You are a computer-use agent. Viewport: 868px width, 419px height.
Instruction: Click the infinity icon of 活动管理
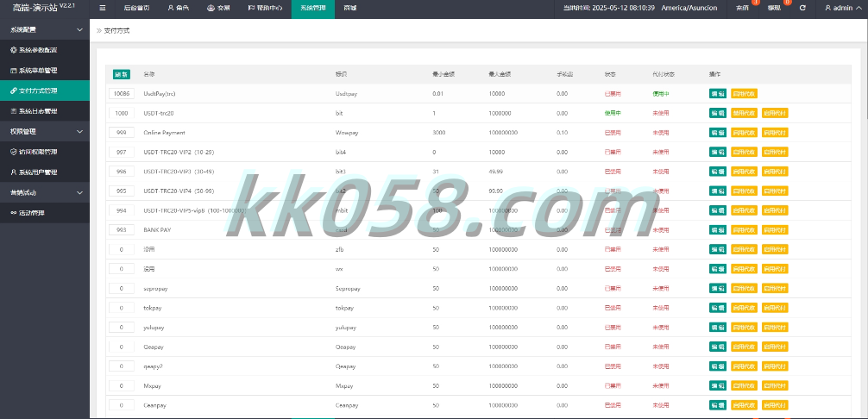pyautogui.click(x=14, y=212)
